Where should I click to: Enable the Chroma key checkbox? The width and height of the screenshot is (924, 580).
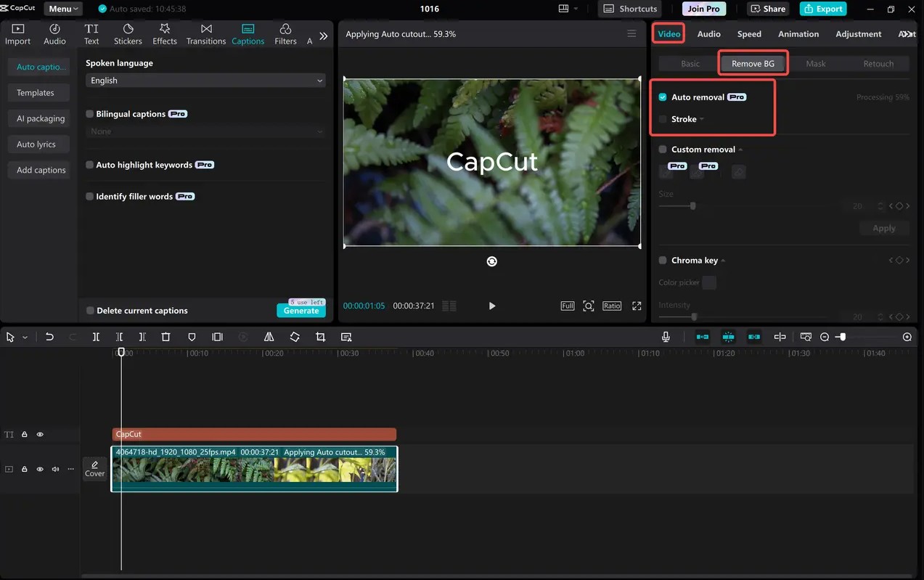click(663, 260)
